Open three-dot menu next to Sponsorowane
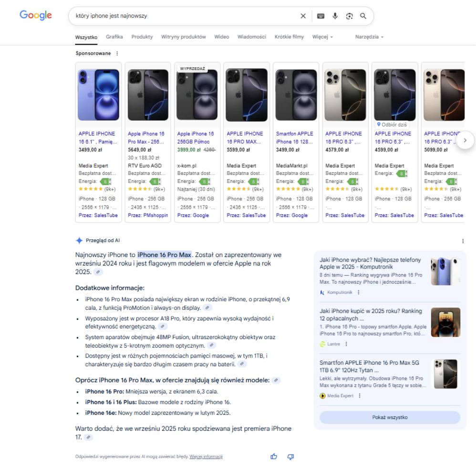Screen dimensions: 476x471 [117, 53]
